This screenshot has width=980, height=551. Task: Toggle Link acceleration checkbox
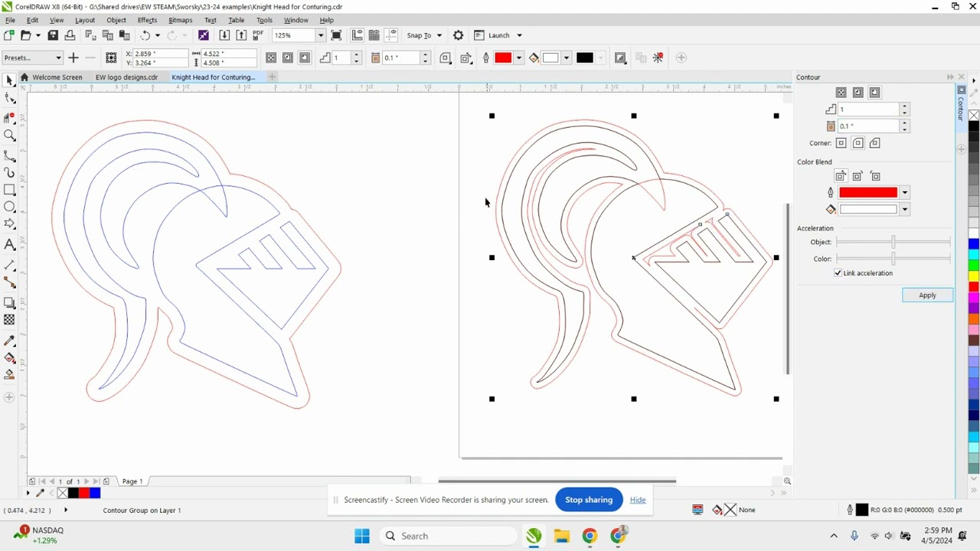pos(838,273)
